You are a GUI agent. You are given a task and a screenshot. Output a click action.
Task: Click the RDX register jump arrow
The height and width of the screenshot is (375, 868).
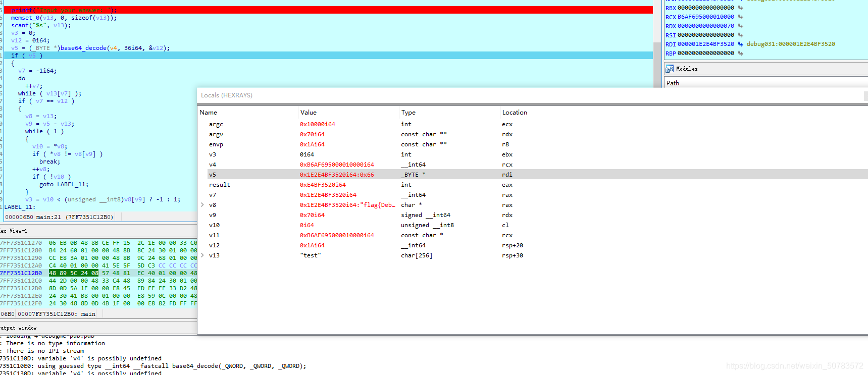740,26
